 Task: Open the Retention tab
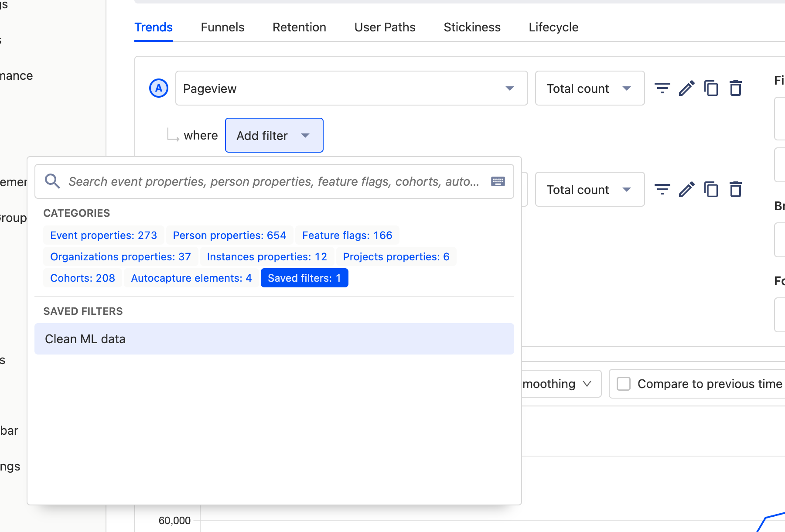(x=299, y=27)
